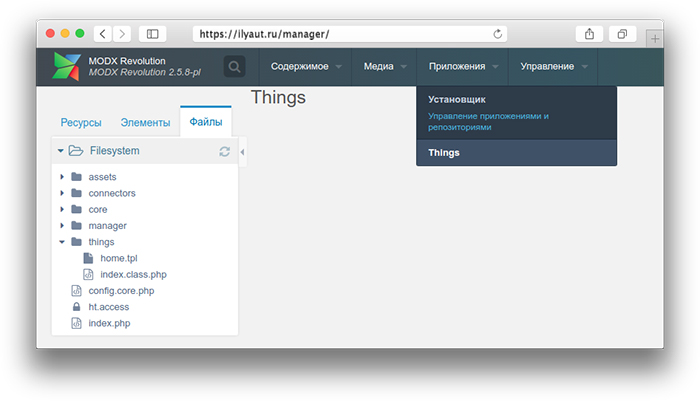Select the Элементы tab

(145, 123)
